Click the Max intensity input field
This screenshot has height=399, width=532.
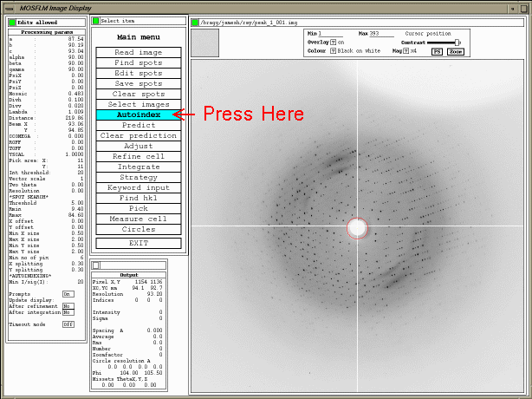click(x=381, y=34)
